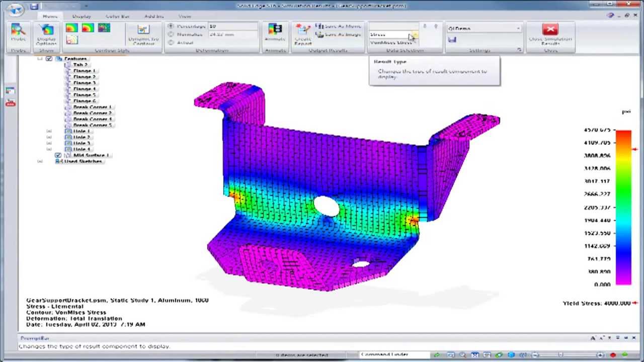Click the YouTube icon in left sidebar
644x362 pixels.
pyautogui.click(x=10, y=103)
